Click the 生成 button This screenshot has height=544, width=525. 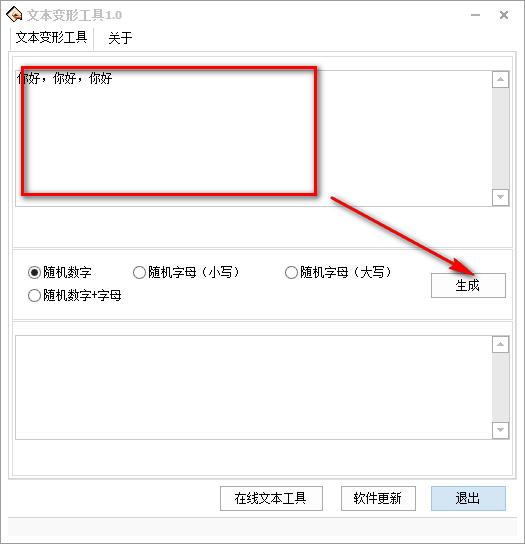click(468, 286)
